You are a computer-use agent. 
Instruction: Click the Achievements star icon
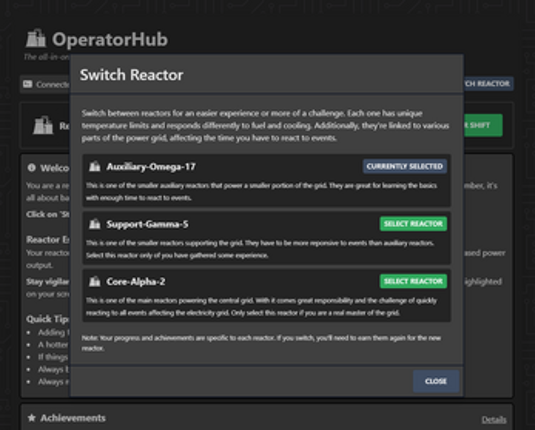click(x=31, y=418)
